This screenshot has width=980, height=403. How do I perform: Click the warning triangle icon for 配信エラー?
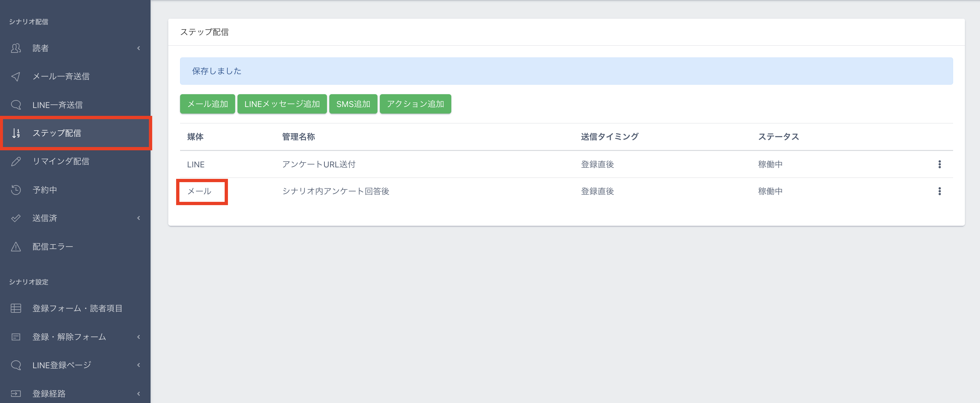[16, 246]
